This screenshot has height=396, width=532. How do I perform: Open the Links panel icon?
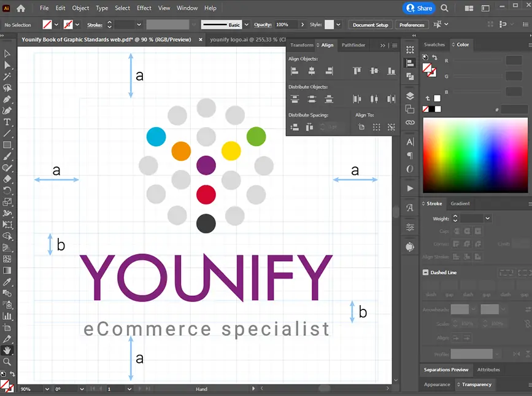coord(410,123)
